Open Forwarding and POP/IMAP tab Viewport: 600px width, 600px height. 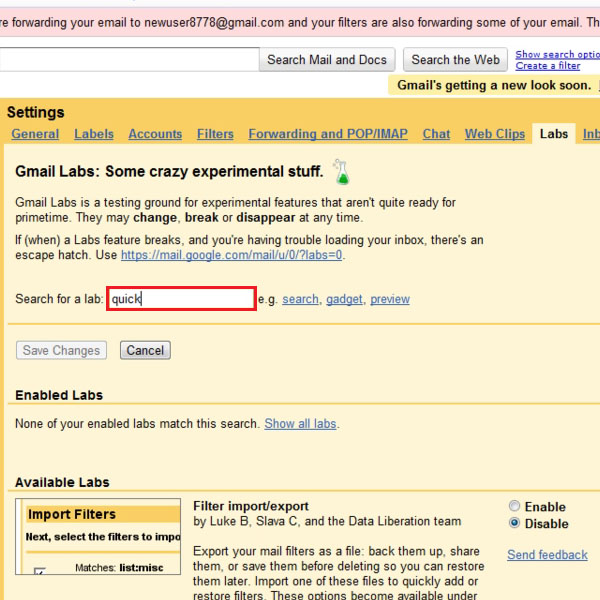pos(328,134)
